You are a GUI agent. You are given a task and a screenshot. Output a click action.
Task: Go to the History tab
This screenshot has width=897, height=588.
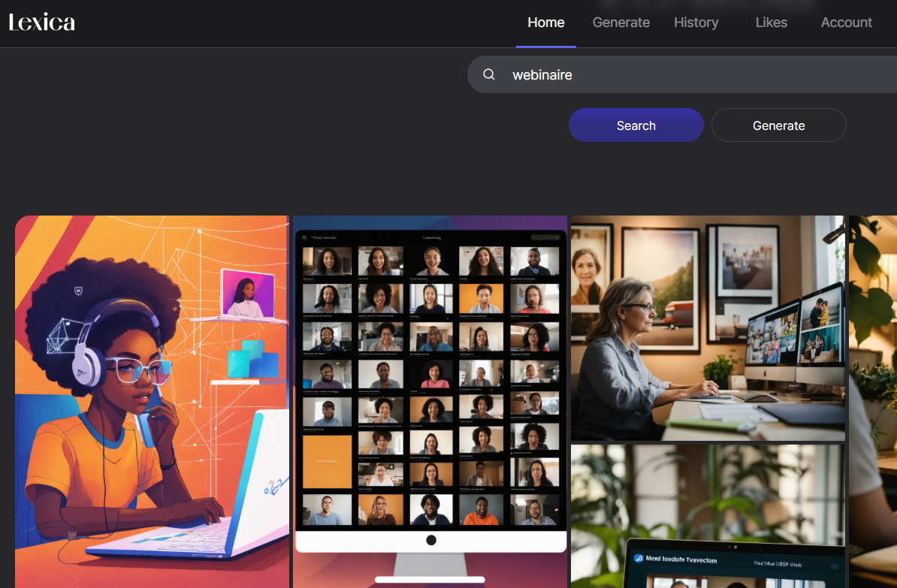coord(696,23)
